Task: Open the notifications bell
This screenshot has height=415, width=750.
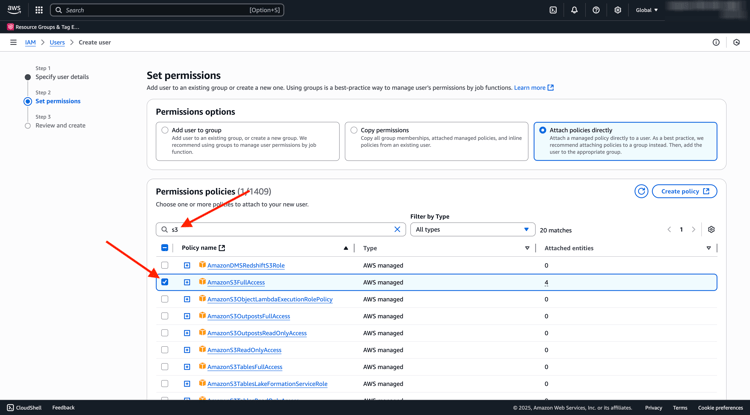Action: click(574, 10)
